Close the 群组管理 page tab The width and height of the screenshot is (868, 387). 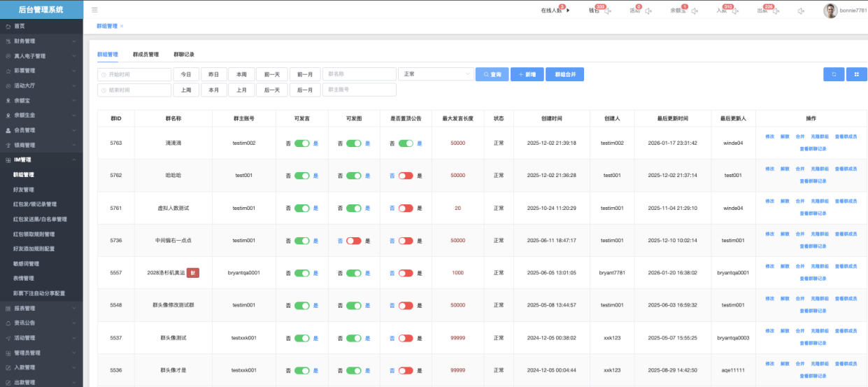(x=122, y=26)
